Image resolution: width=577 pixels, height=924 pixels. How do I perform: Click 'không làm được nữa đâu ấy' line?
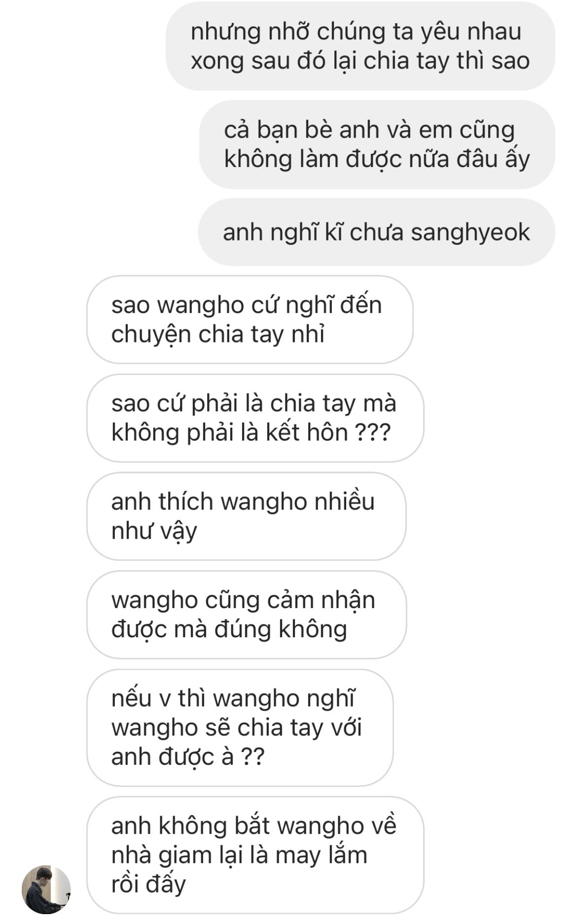point(377,159)
